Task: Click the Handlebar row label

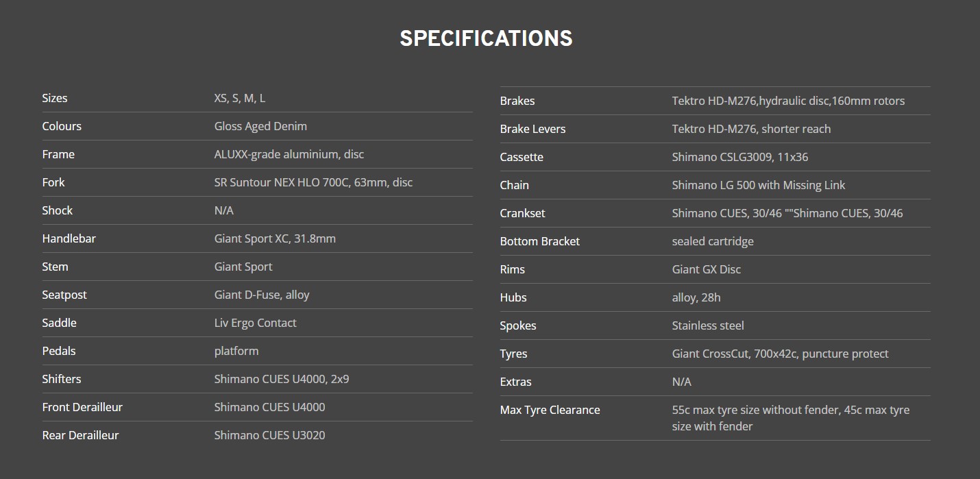Action: click(x=69, y=238)
